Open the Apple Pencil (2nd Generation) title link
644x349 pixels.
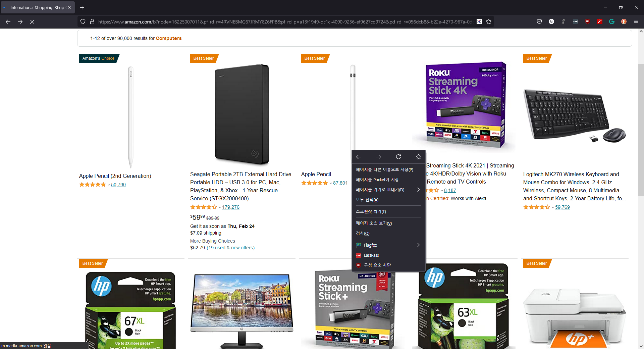pyautogui.click(x=115, y=176)
